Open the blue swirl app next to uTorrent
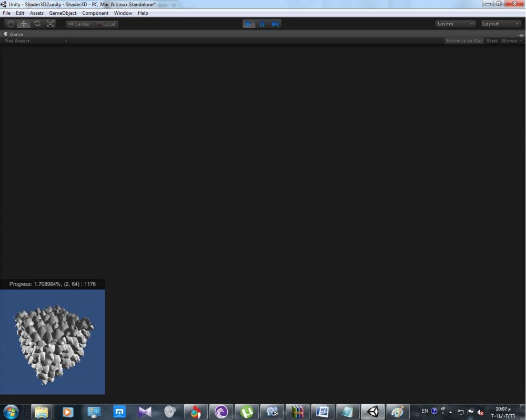The image size is (526, 420). pyautogui.click(x=272, y=412)
